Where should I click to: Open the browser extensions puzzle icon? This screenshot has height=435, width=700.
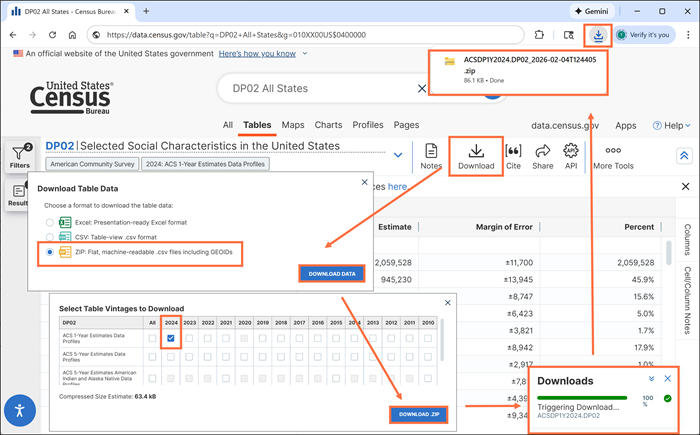tap(539, 35)
